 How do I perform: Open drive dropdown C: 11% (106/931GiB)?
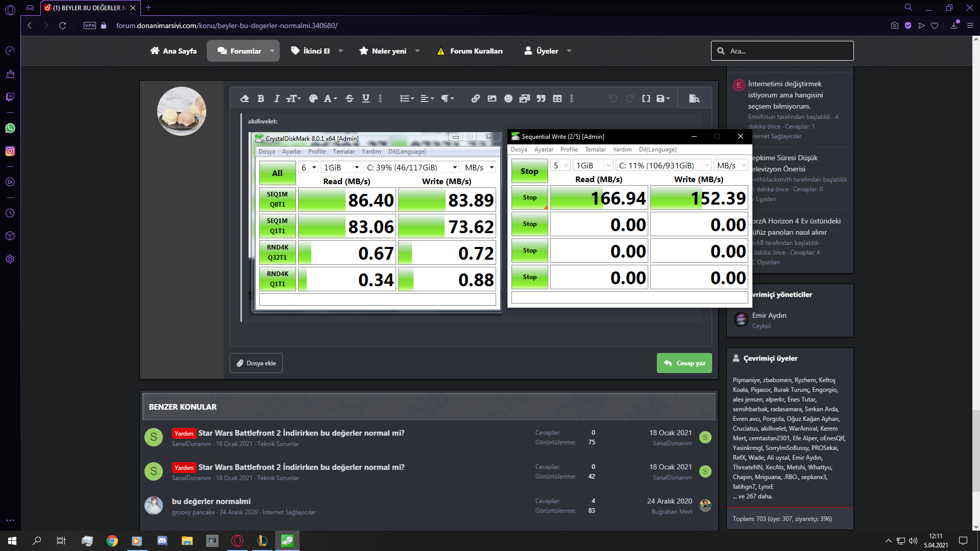[x=663, y=165]
